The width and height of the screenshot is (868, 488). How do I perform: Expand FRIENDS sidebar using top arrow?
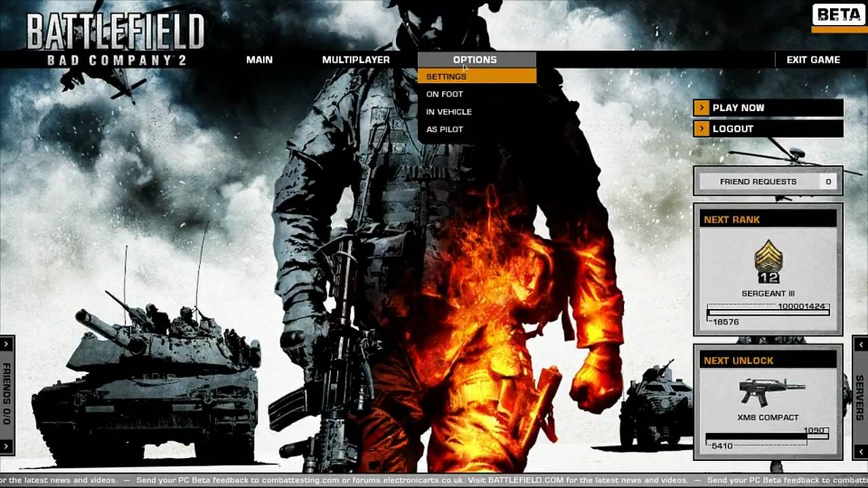6,344
